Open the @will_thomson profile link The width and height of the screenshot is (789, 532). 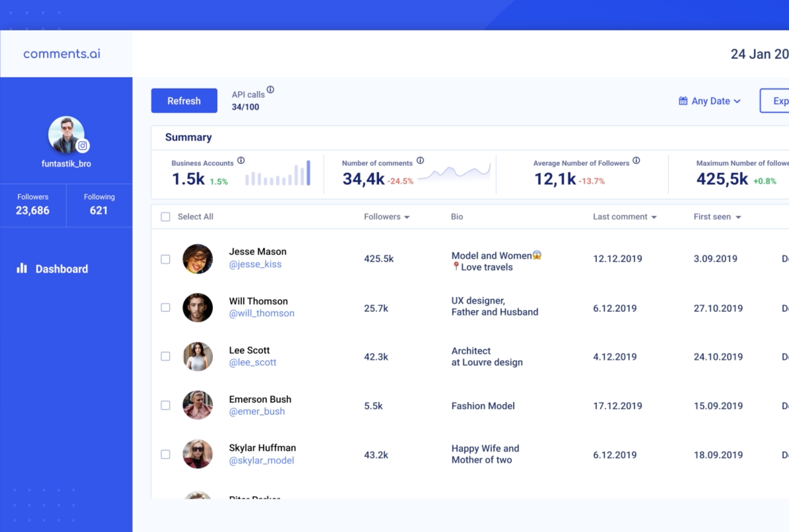tap(261, 313)
